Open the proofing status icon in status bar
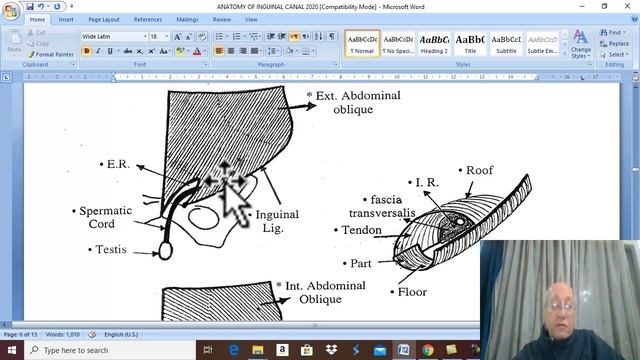Viewport: 640px width, 360px height. 92,334
